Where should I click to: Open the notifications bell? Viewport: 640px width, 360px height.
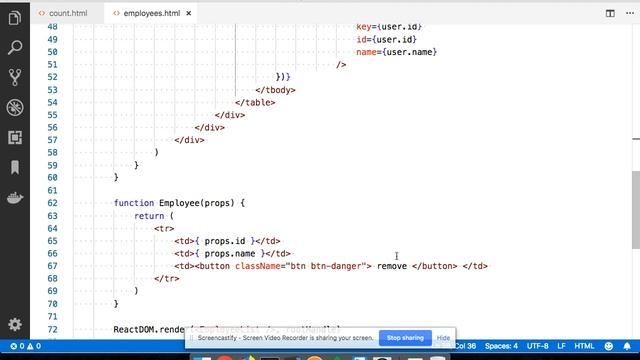pos(627,346)
